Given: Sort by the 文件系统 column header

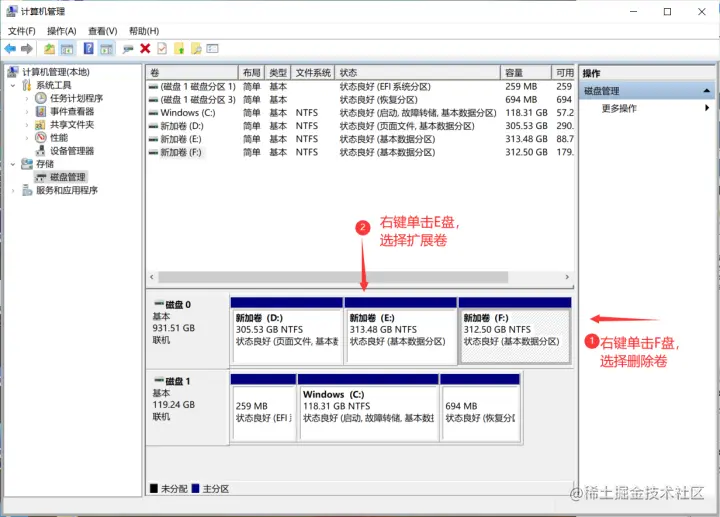Looking at the screenshot, I should tap(313, 73).
